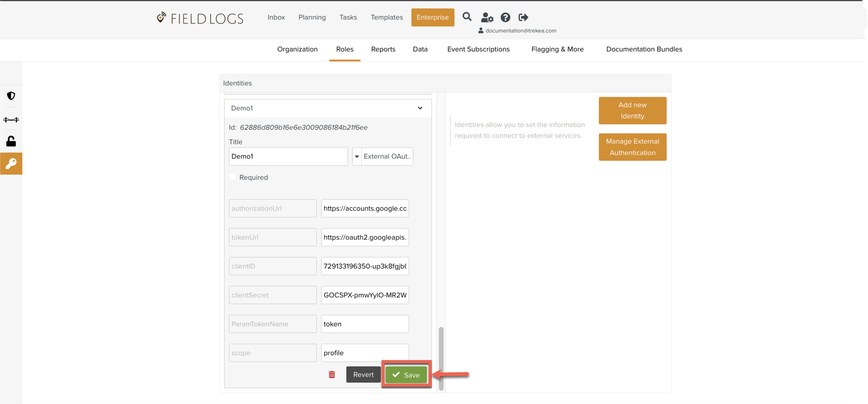Click Add new Identity button

[632, 110]
